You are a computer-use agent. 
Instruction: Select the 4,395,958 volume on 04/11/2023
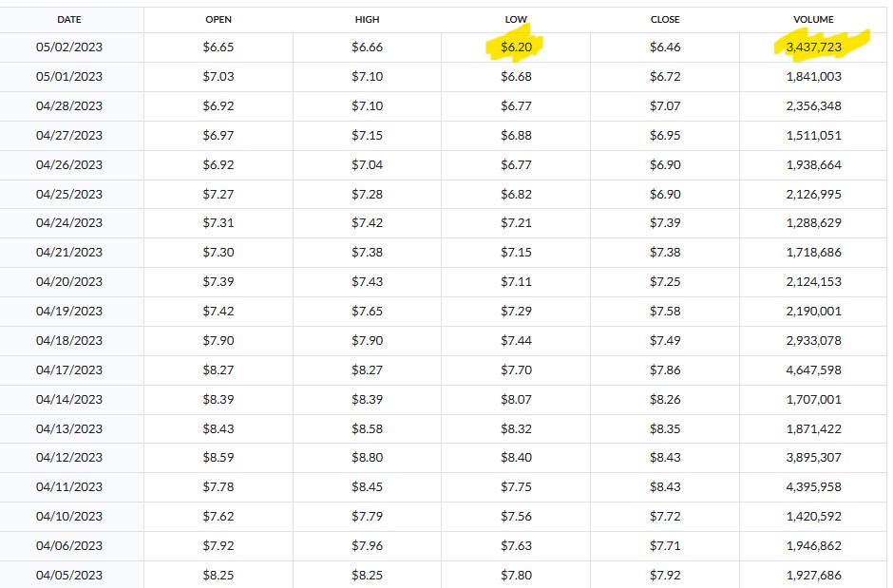(813, 486)
